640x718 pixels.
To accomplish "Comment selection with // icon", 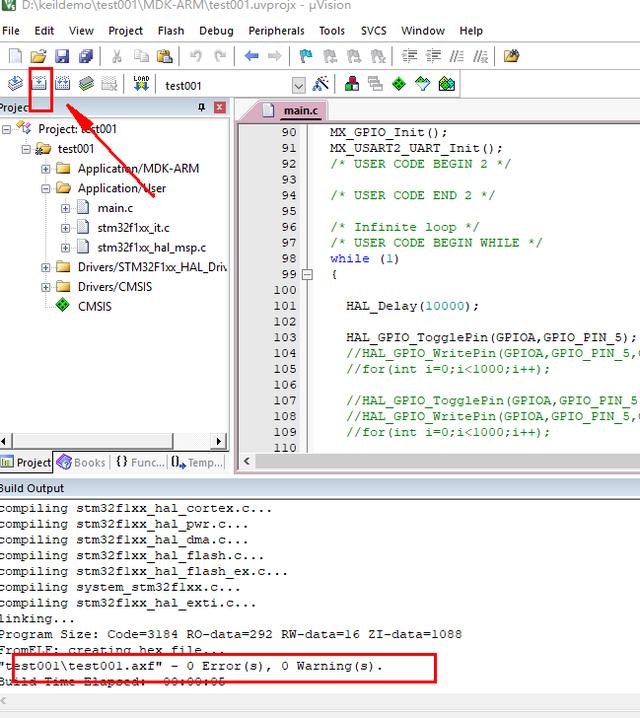I will pyautogui.click(x=456, y=56).
